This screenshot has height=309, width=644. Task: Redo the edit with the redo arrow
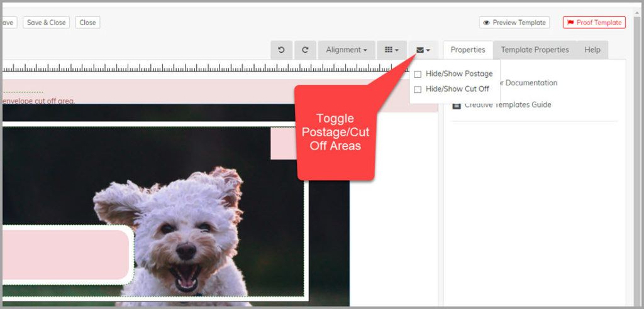click(305, 50)
